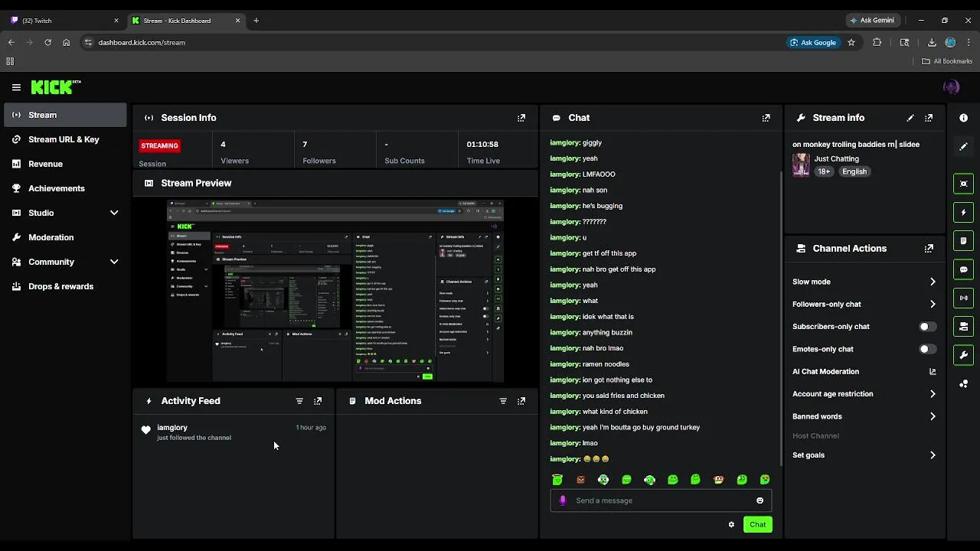Screen dimensions: 980x551
Task: Insert the monkey face emote
Action: (718, 480)
